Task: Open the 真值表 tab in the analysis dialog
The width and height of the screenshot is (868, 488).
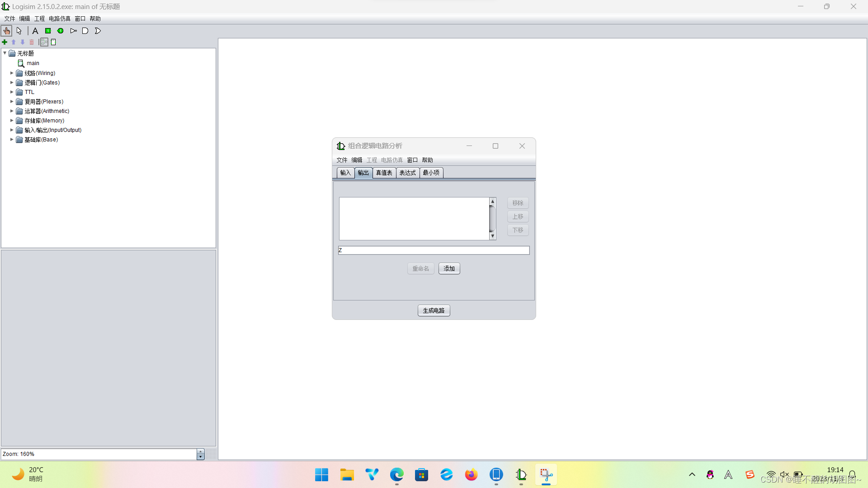Action: [384, 173]
